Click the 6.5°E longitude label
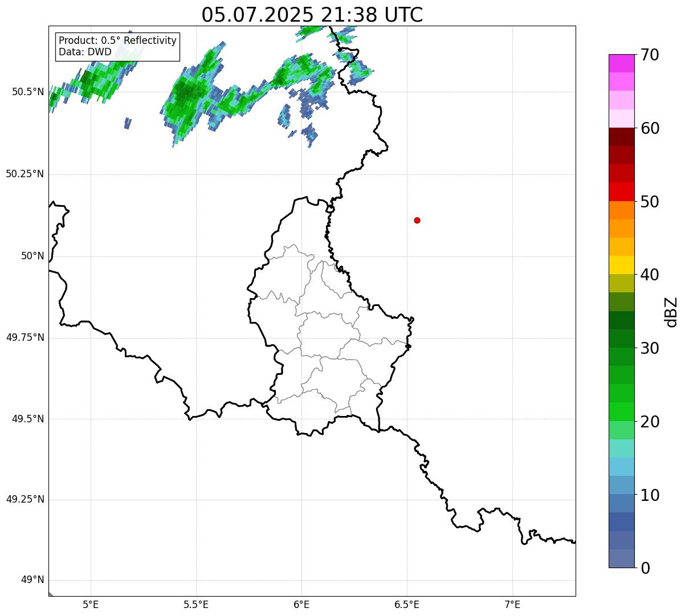685x616 pixels. (x=407, y=605)
